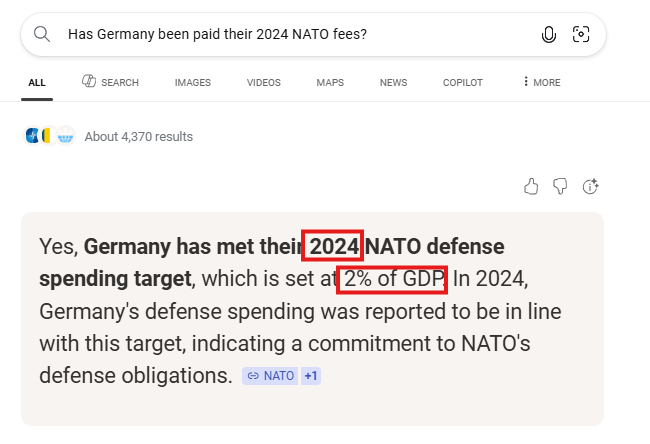The image size is (650, 444).
Task: Switch to the Search tab
Action: pyautogui.click(x=110, y=82)
